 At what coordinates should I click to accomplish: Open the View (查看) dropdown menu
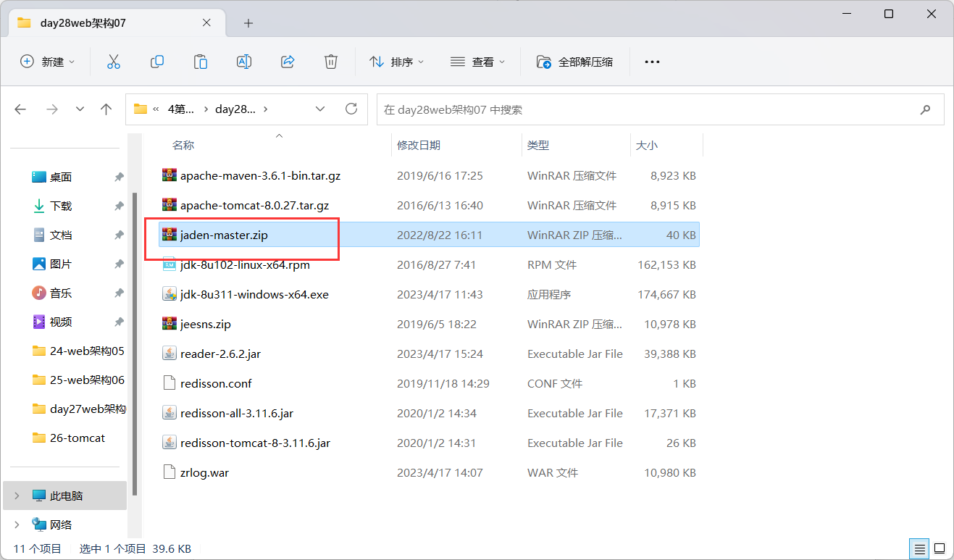click(478, 62)
